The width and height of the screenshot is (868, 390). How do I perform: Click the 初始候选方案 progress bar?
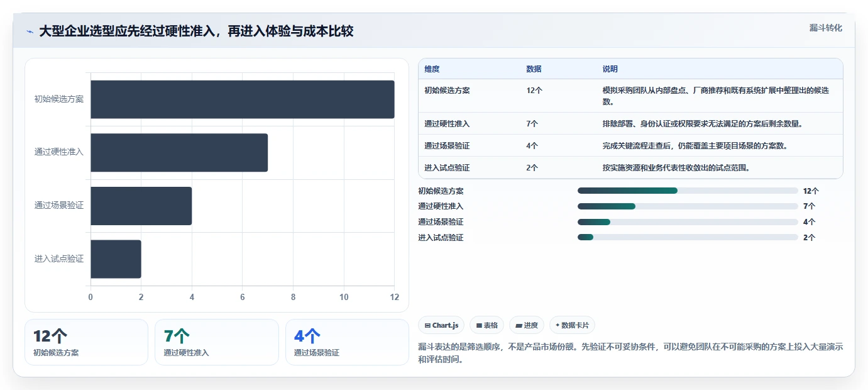[688, 191]
